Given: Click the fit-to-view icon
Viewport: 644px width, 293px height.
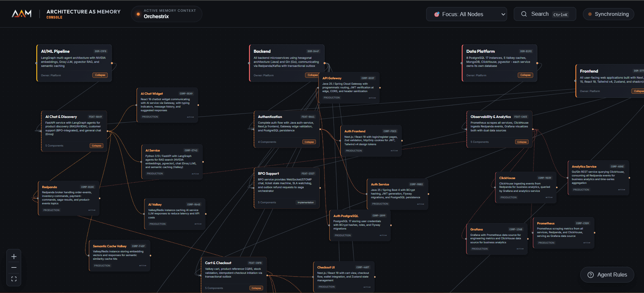Looking at the screenshot, I should pos(14,279).
